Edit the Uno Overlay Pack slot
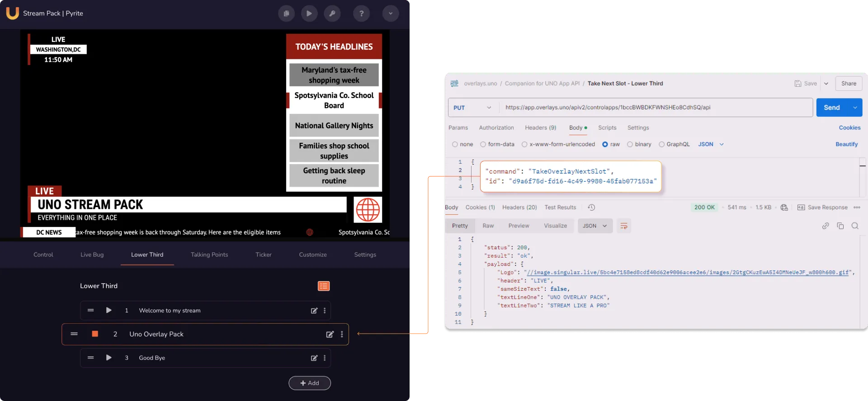 click(330, 334)
